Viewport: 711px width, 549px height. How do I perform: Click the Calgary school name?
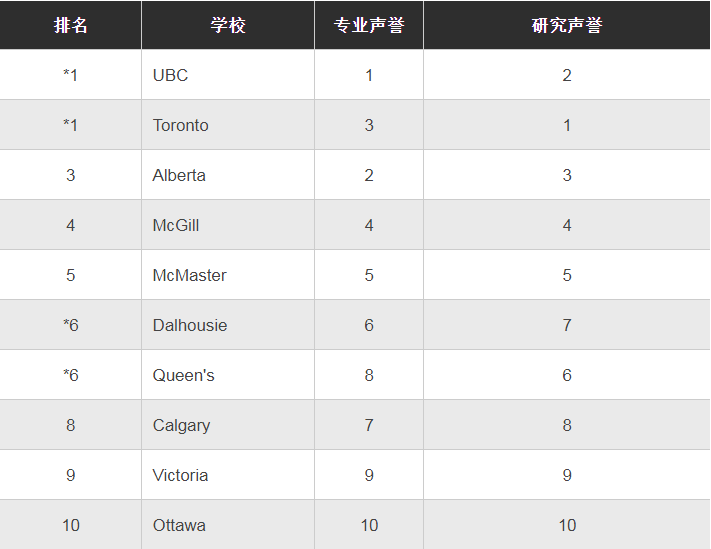click(x=181, y=425)
